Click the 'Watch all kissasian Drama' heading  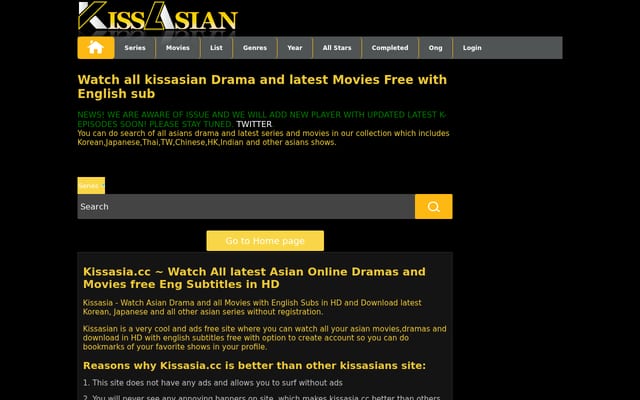(262, 87)
